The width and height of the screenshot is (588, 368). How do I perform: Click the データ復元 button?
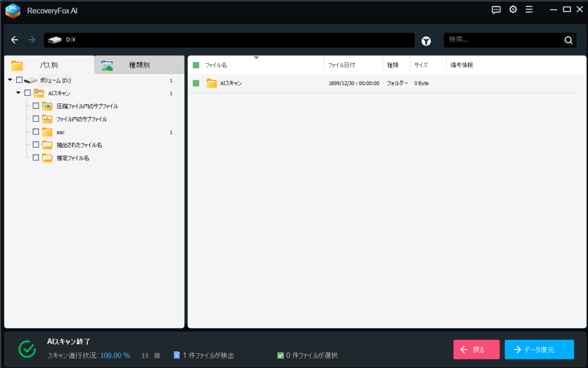[539, 350]
